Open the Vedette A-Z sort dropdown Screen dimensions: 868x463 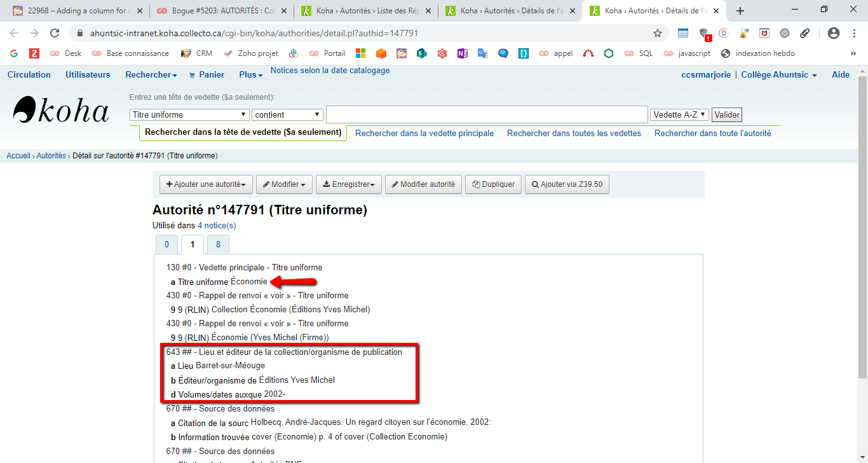tap(679, 114)
